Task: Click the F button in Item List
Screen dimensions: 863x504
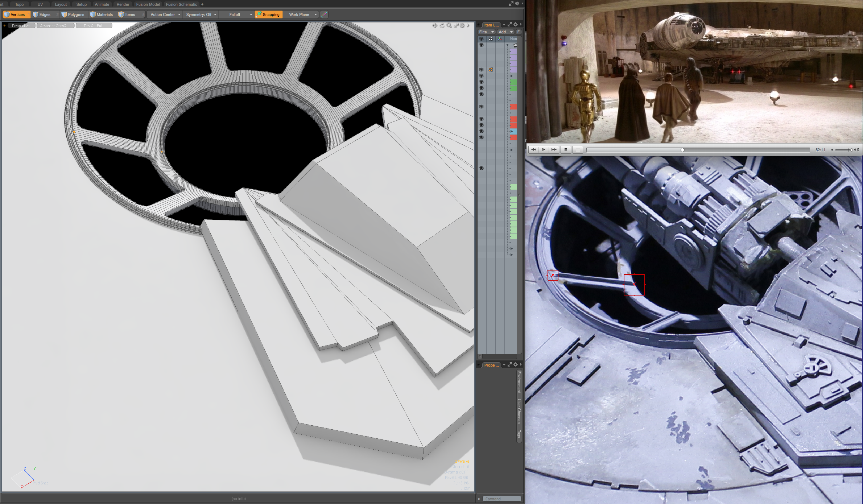Action: coord(519,32)
